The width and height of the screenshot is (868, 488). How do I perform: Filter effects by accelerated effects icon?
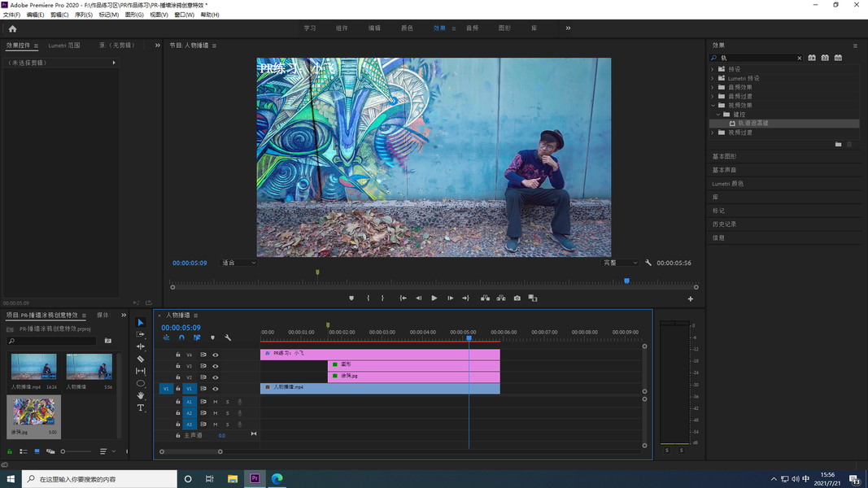(x=812, y=58)
